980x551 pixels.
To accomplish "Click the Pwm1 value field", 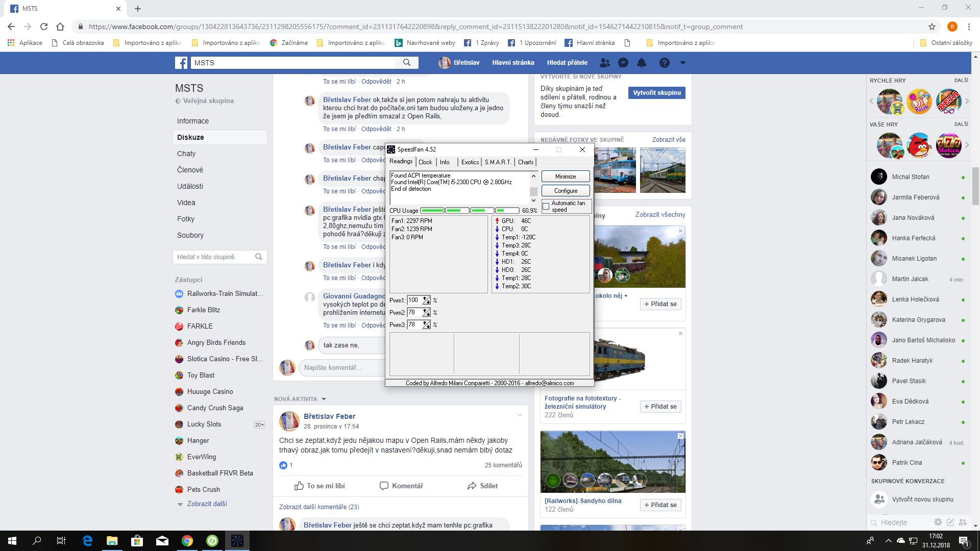I will pos(415,300).
